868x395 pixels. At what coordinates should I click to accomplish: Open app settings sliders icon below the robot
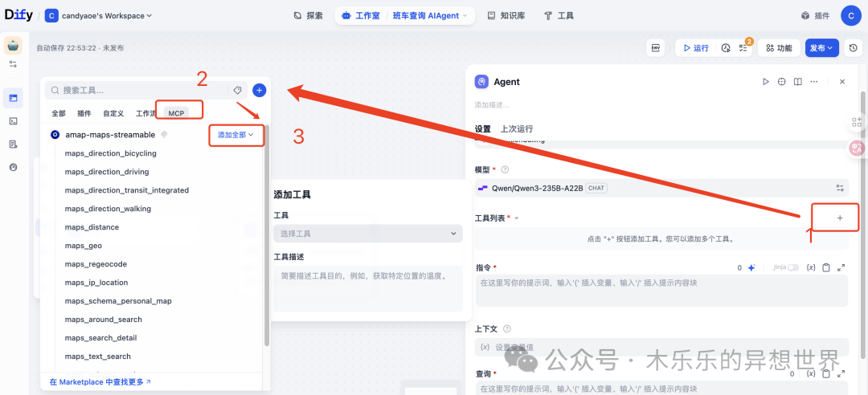coord(14,64)
